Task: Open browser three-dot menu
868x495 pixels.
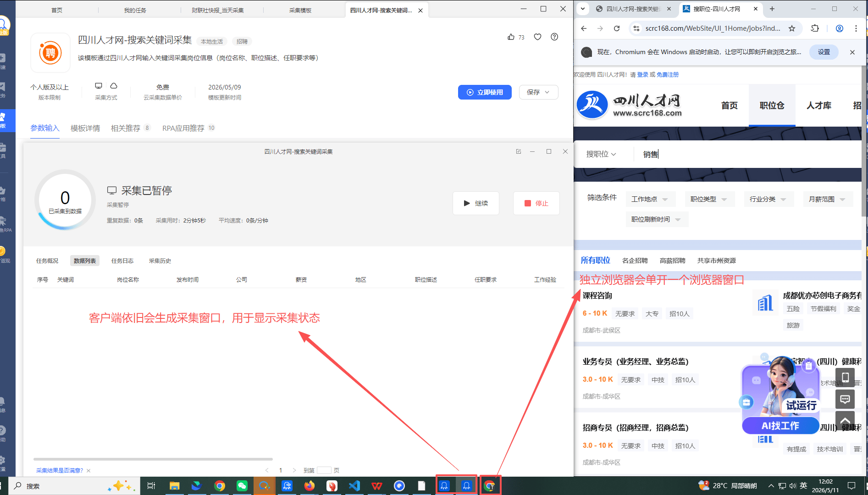Action: (x=856, y=28)
